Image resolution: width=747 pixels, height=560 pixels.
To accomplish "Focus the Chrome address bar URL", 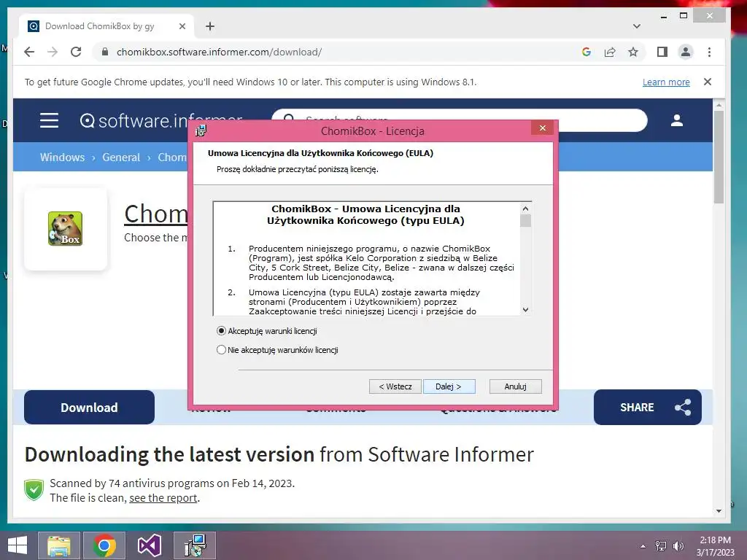I will [x=219, y=52].
